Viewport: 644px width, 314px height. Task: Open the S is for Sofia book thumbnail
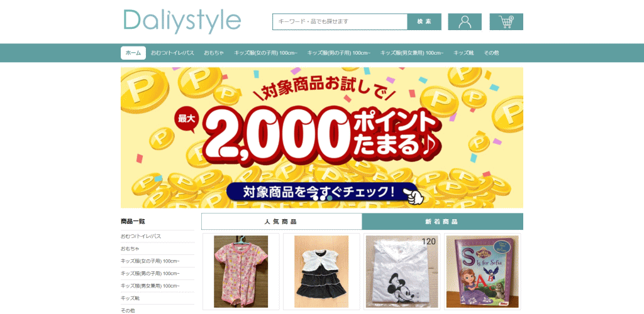pos(482,271)
